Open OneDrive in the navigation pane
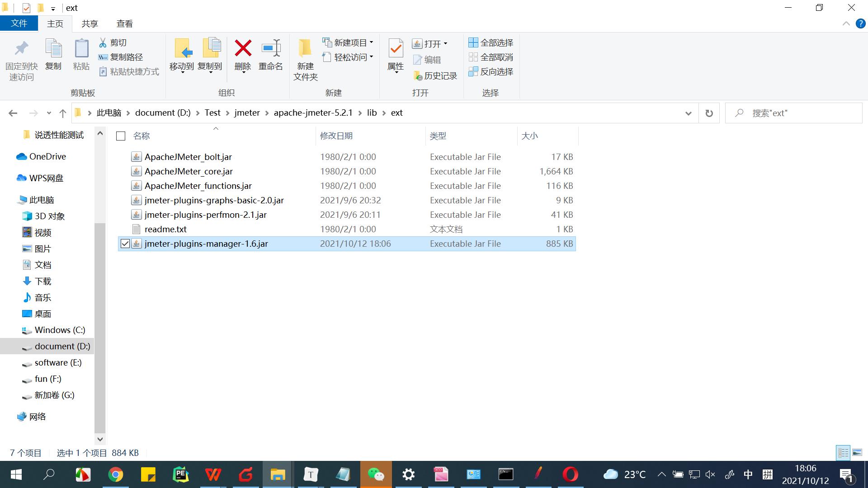The width and height of the screenshot is (868, 488). click(x=47, y=157)
